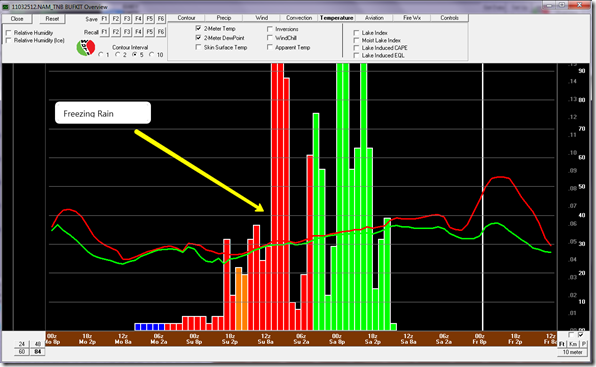This screenshot has width=596, height=367.
Task: Check the Apparent Temp option
Action: pos(270,47)
